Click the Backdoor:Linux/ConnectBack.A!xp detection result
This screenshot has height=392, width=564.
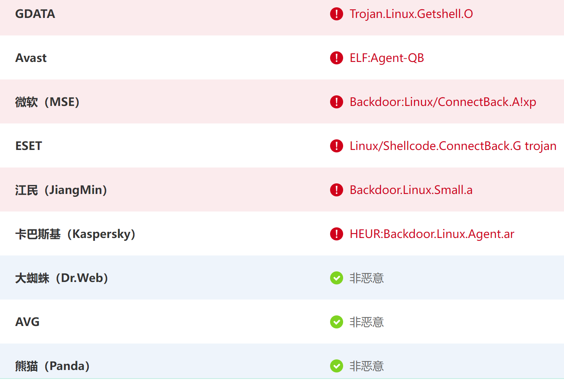tap(443, 102)
